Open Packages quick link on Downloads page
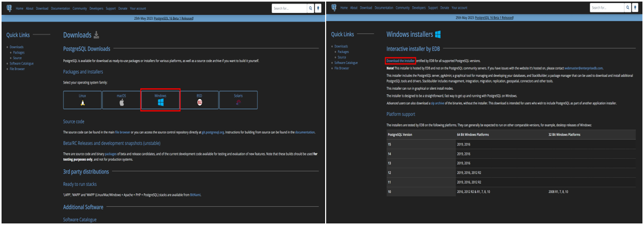Screen dimensions: 644x225 (19, 52)
